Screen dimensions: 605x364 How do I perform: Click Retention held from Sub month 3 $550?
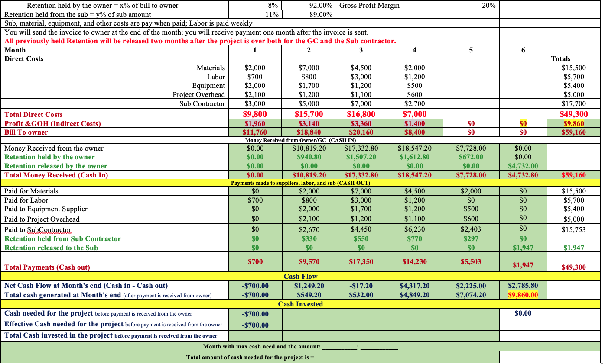coord(361,238)
